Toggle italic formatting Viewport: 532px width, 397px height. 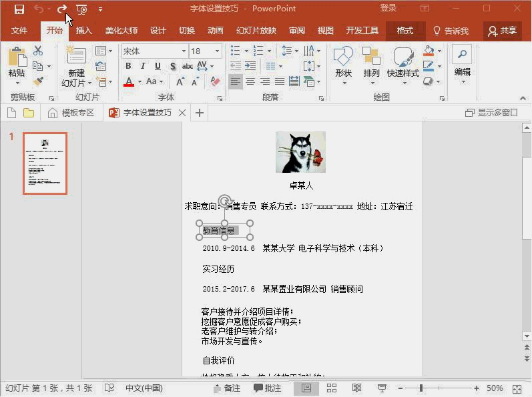click(143, 66)
